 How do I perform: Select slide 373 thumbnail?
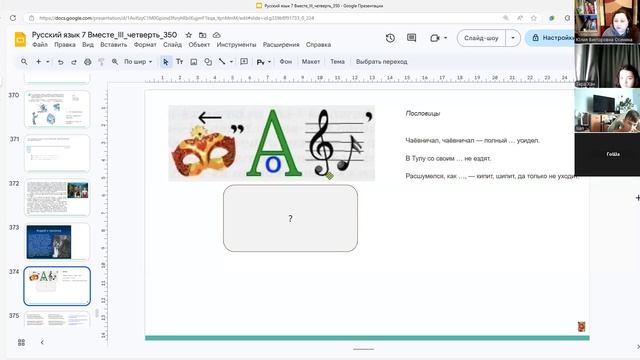point(57,242)
